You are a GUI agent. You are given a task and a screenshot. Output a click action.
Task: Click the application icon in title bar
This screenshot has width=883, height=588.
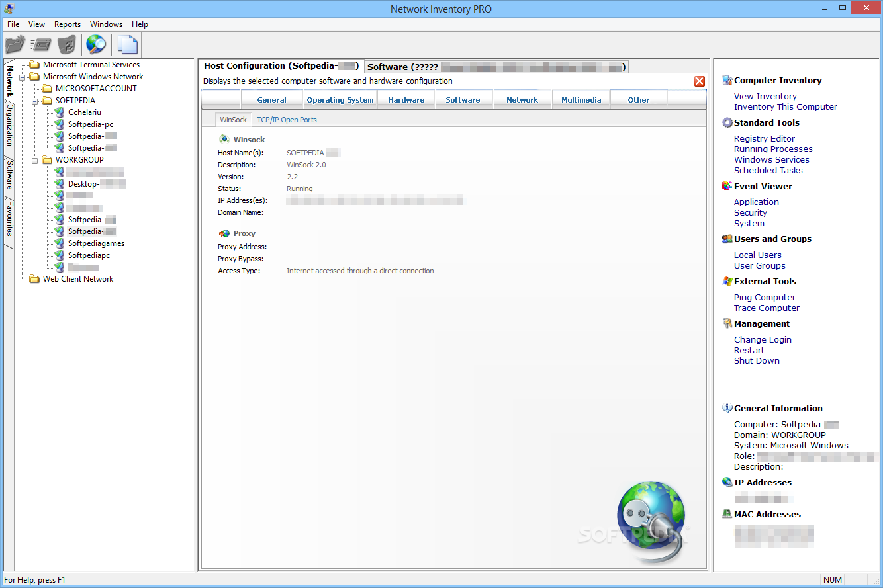(x=8, y=9)
